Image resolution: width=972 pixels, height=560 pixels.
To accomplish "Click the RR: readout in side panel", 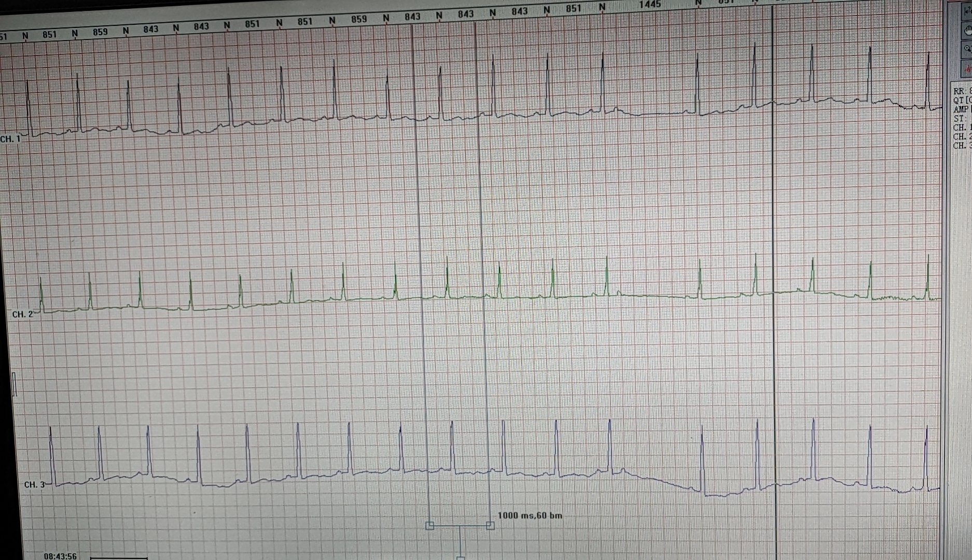I will [962, 91].
